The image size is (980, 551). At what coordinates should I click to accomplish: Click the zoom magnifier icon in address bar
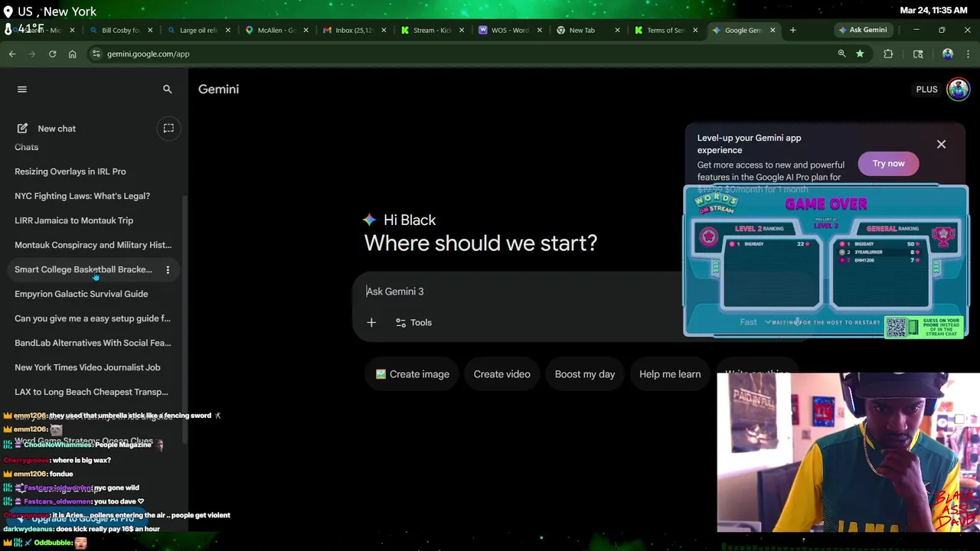[841, 54]
